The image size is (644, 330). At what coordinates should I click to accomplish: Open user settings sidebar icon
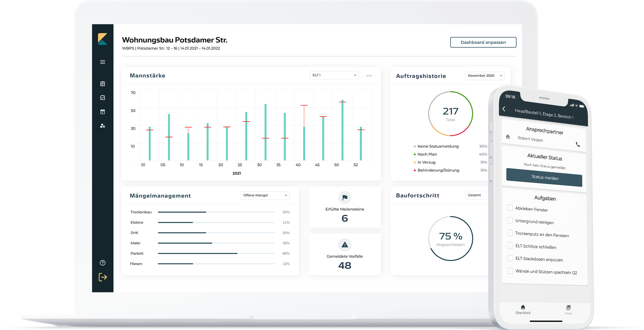click(x=102, y=125)
